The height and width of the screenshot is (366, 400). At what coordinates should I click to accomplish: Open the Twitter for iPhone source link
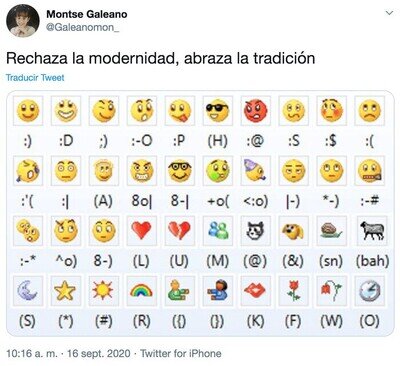click(x=181, y=353)
